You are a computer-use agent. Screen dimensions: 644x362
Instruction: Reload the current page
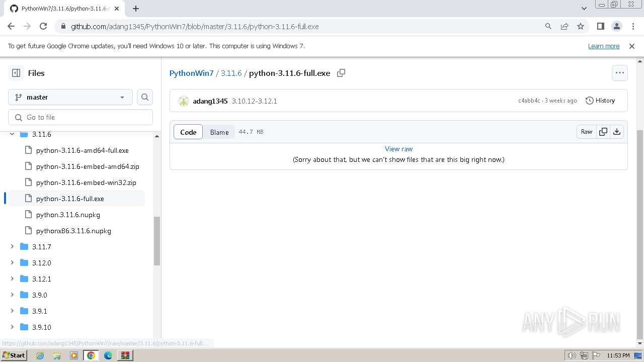43,26
